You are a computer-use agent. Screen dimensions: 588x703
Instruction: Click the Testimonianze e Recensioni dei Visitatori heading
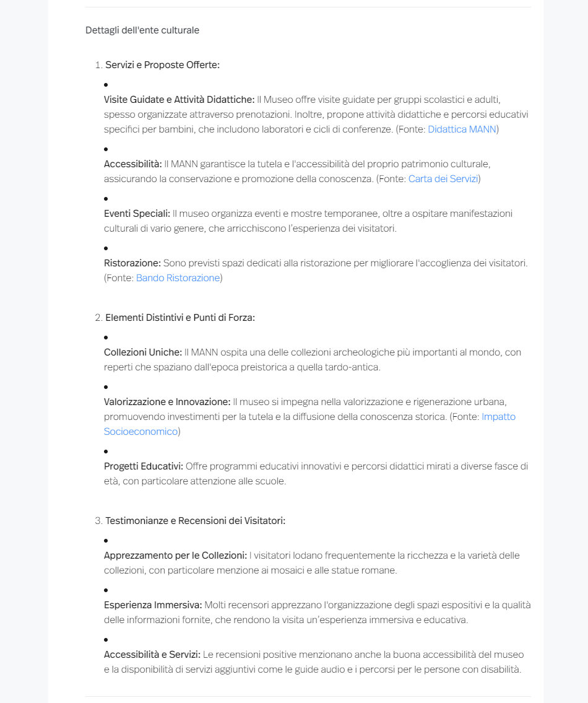tap(196, 521)
